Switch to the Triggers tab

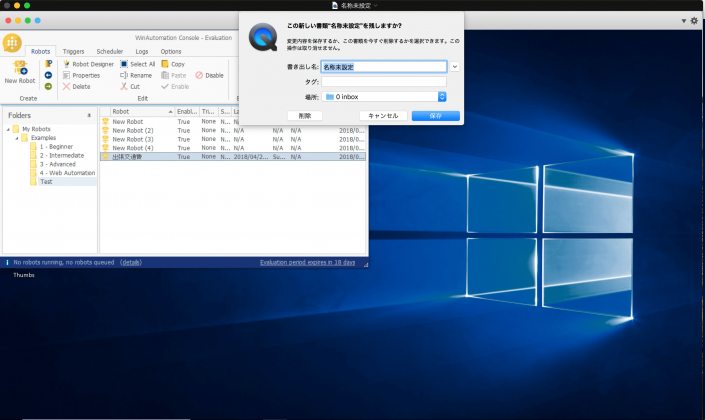click(x=73, y=51)
